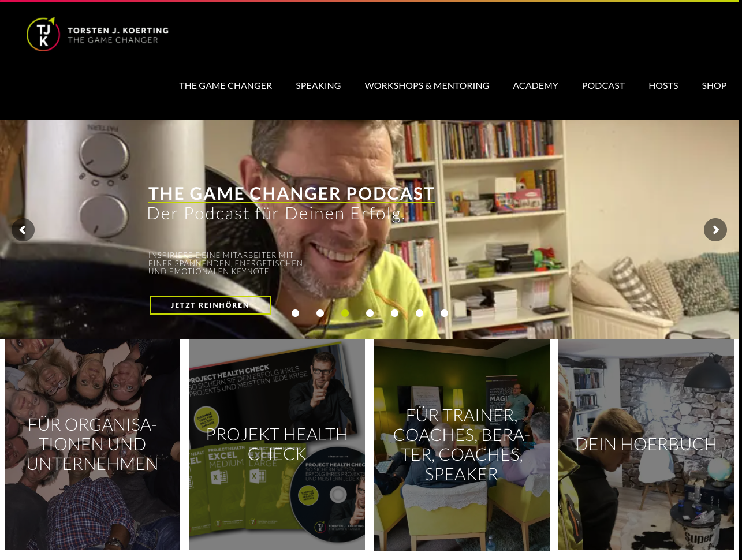This screenshot has height=560, width=742.
Task: Jump to the fifth carousel dot
Action: click(395, 313)
